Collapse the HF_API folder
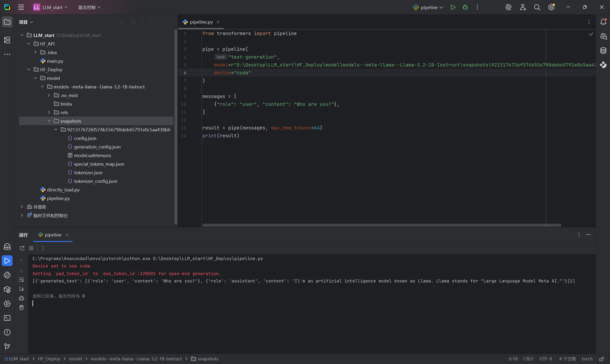This screenshot has height=364, width=610. pos(29,44)
